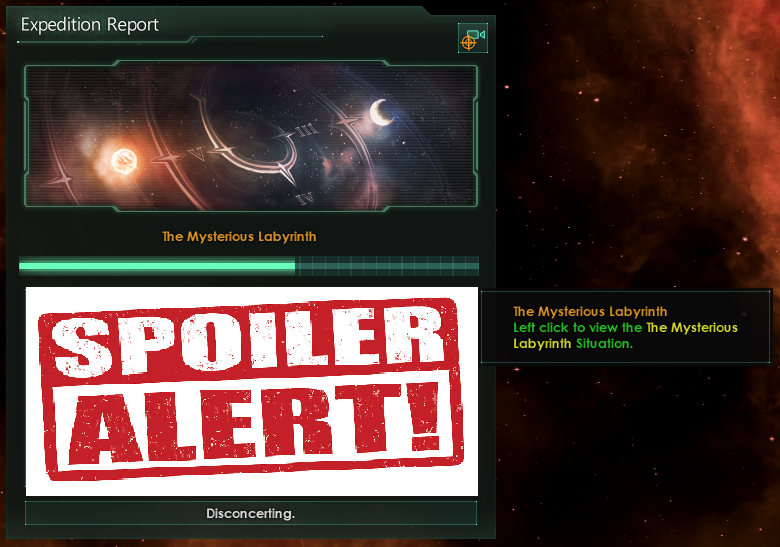Click the glowing orange sun in banner
The width and height of the screenshot is (780, 547).
[123, 161]
